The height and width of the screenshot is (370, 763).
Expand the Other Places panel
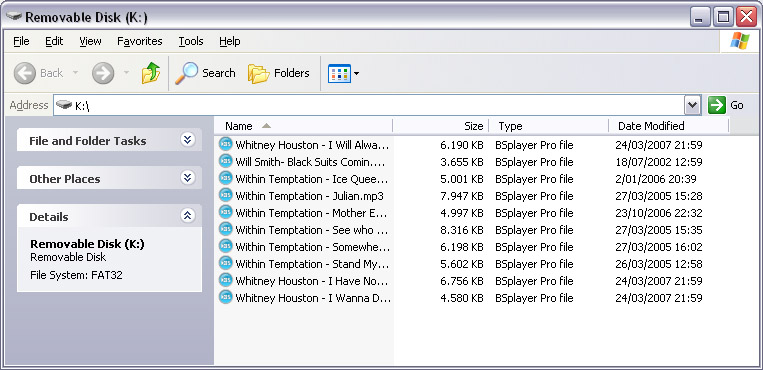[x=187, y=178]
